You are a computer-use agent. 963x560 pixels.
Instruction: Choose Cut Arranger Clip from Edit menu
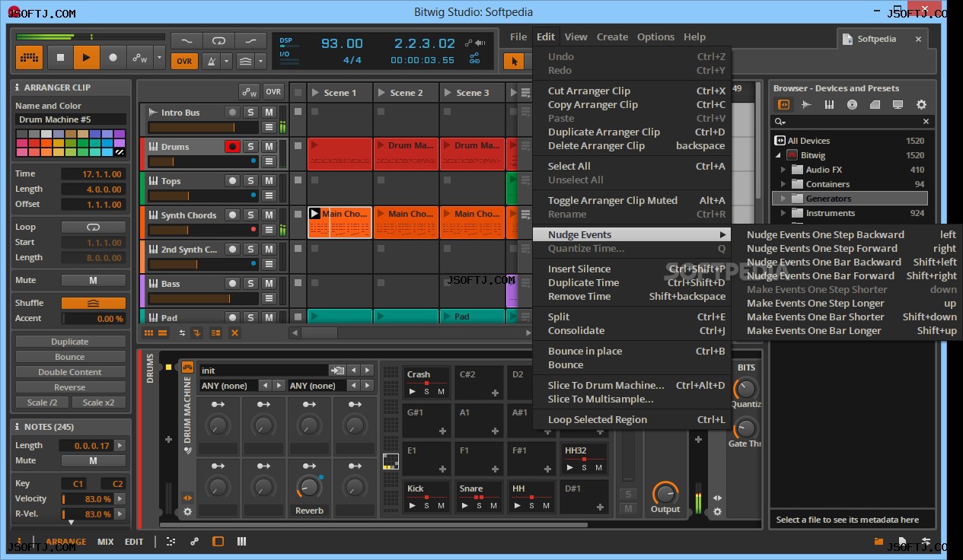632,91
